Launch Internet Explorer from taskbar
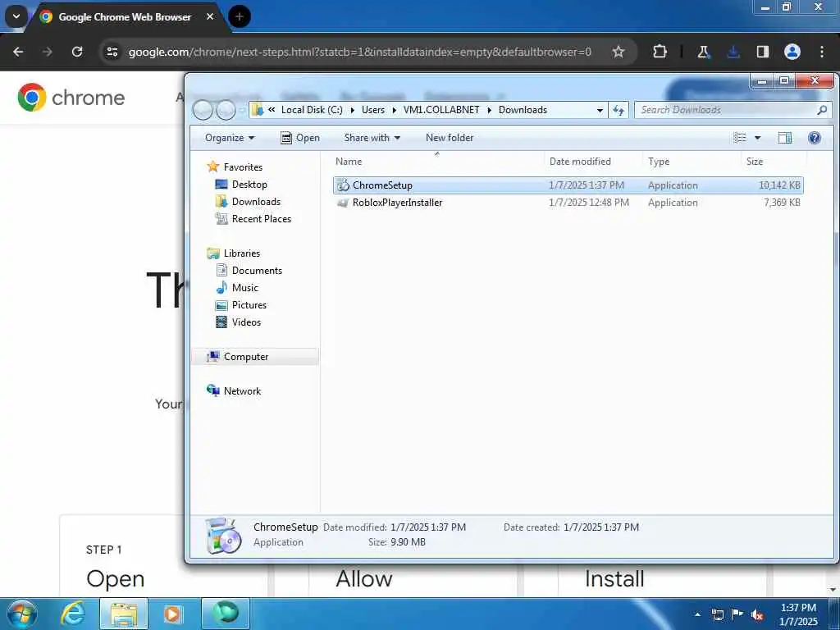 pos(73,614)
